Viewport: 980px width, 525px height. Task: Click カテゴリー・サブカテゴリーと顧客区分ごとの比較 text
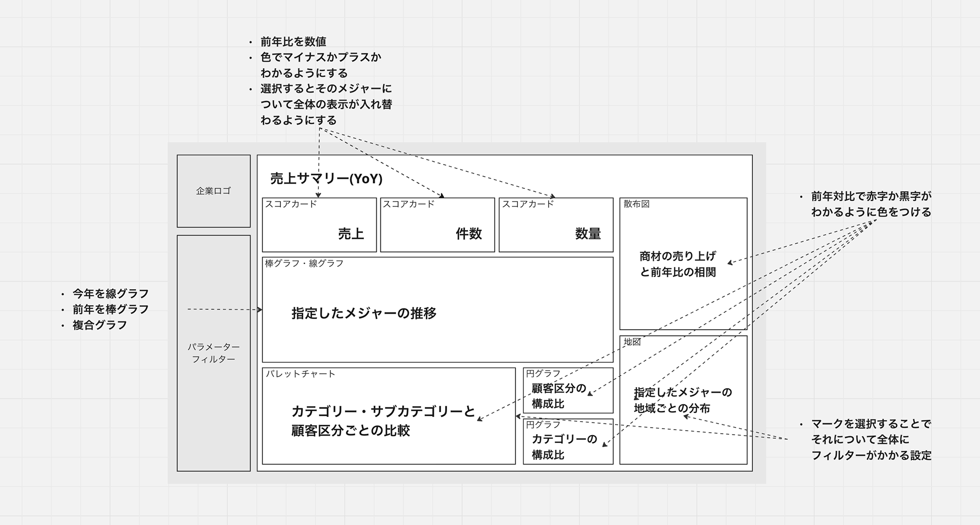click(383, 421)
